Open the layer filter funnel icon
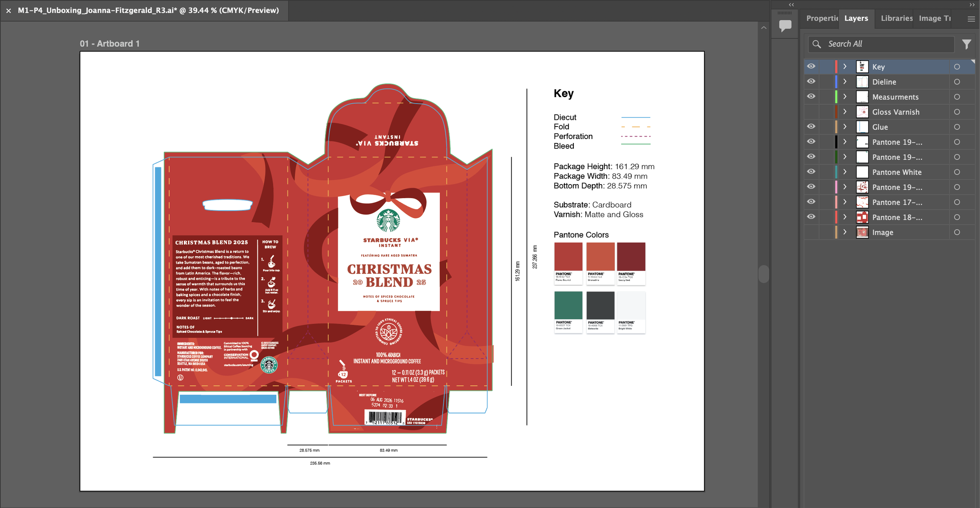This screenshot has width=980, height=508. [x=967, y=44]
